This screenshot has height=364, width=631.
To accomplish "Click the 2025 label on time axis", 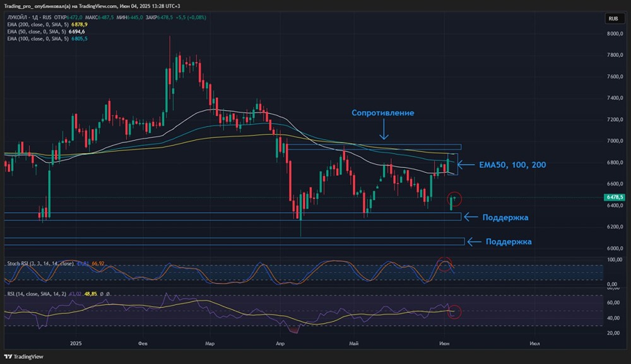I will pos(76,343).
